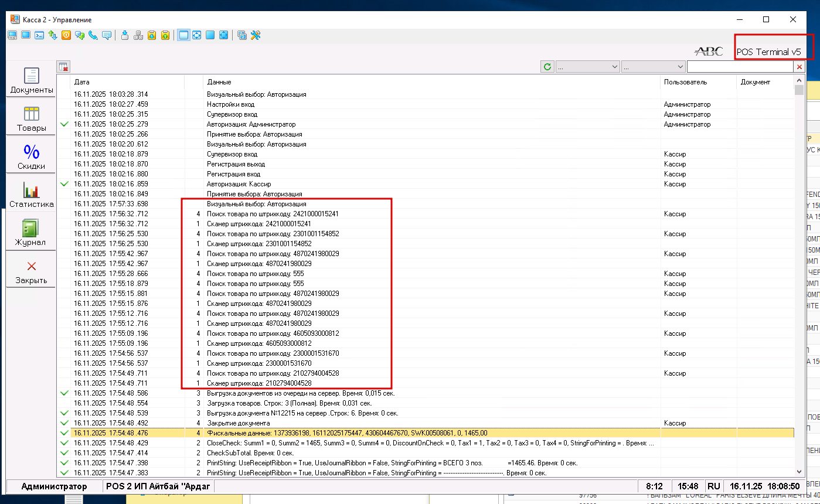The height and width of the screenshot is (504, 820).
Task: Select the 'Авторизация: Кассир' row
Action: coord(426,184)
